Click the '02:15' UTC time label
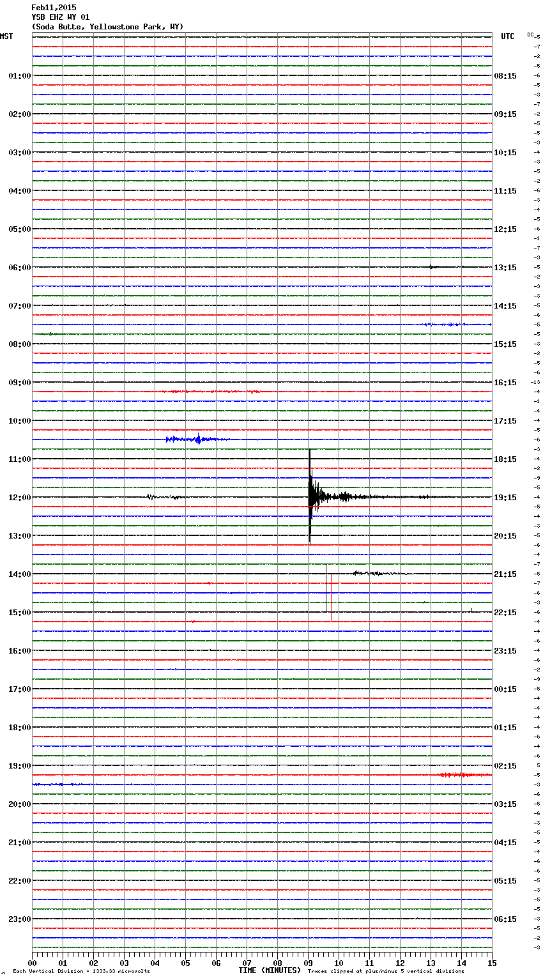 [x=505, y=766]
